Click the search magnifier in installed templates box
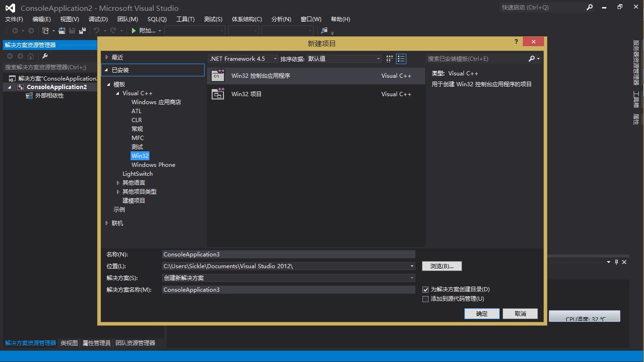The width and height of the screenshot is (644, 362). (x=532, y=59)
